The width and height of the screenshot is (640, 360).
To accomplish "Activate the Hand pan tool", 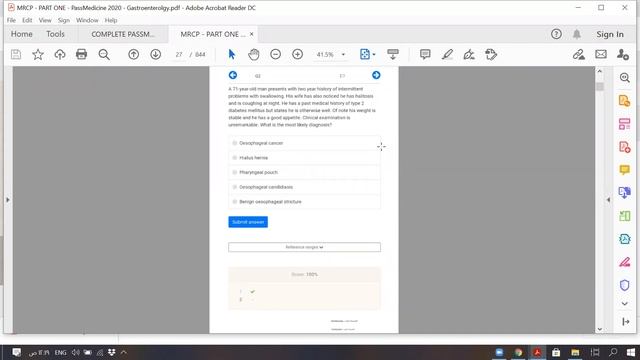I will 253,54.
